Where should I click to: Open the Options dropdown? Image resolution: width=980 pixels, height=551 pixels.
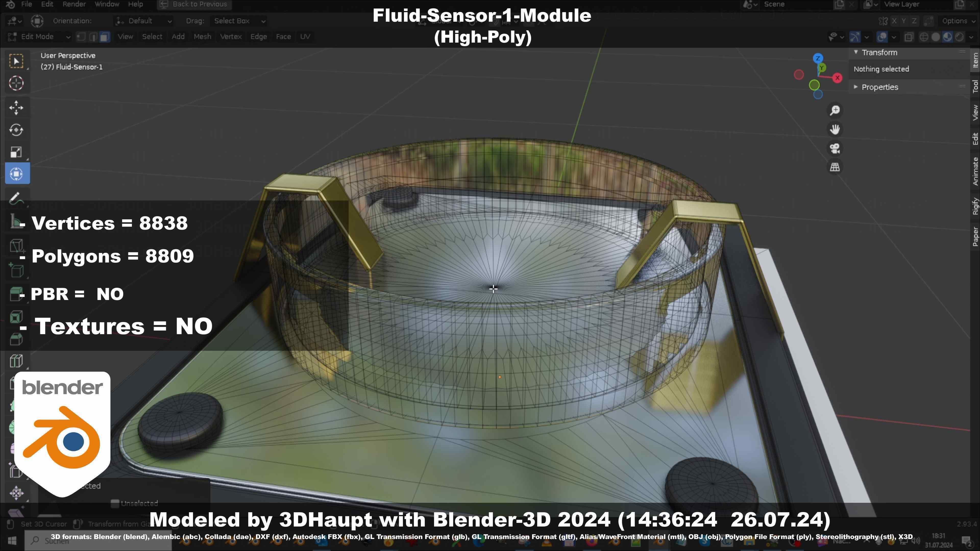[x=958, y=21]
